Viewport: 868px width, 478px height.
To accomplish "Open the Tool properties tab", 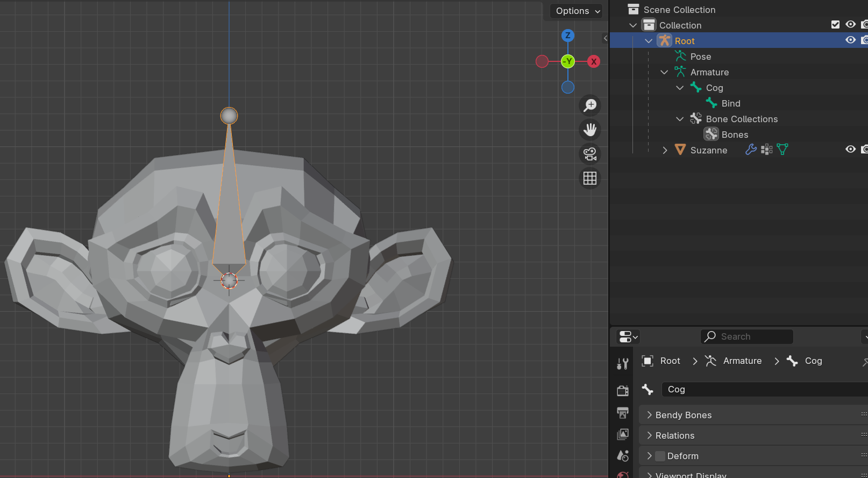I will [623, 364].
